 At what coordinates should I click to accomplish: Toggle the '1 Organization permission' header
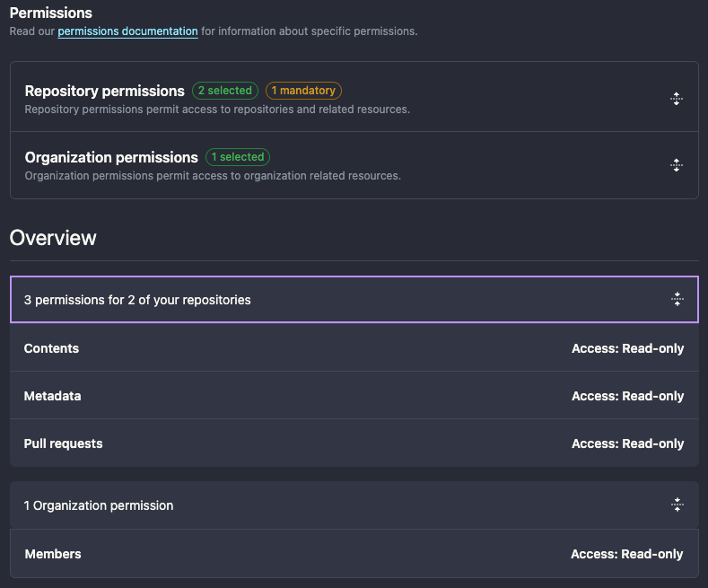(99, 505)
